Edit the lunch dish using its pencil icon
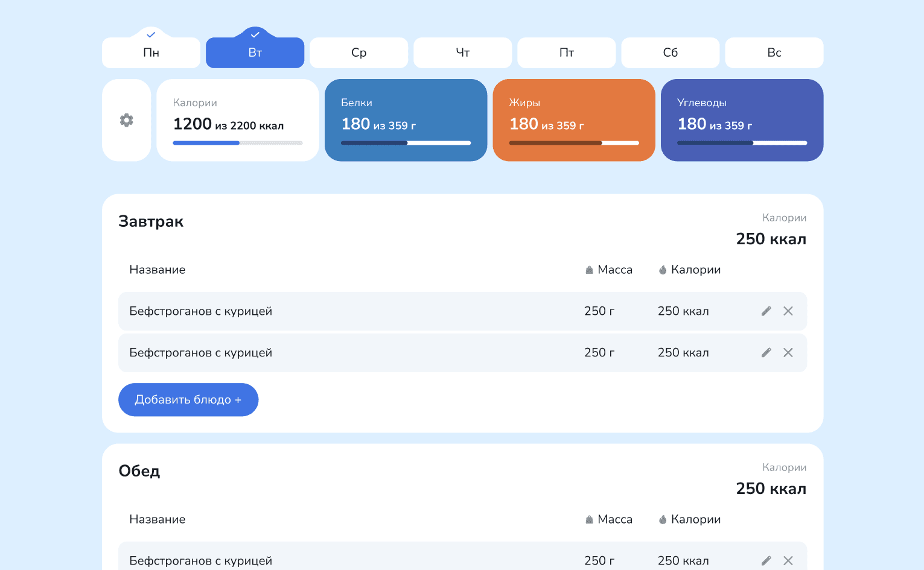This screenshot has height=570, width=924. click(x=766, y=560)
